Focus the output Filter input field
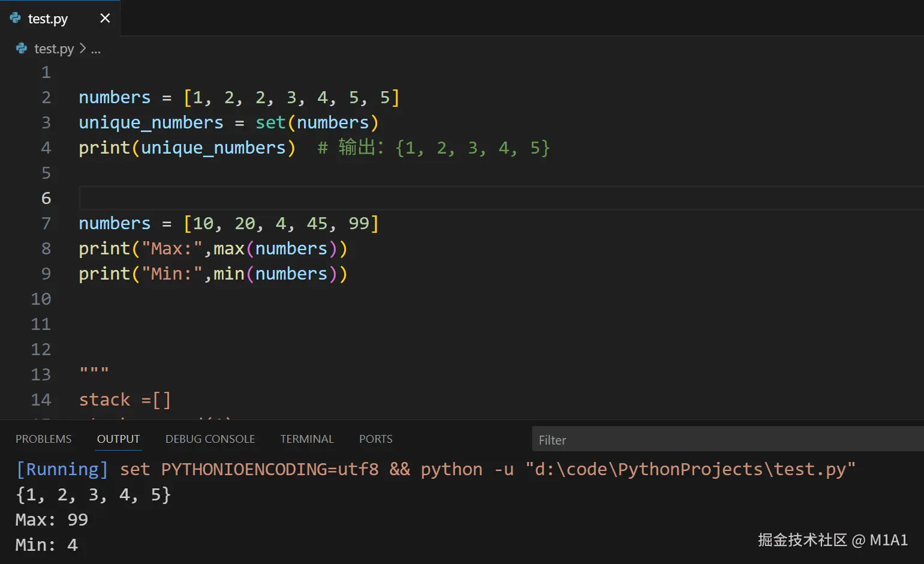 point(728,439)
